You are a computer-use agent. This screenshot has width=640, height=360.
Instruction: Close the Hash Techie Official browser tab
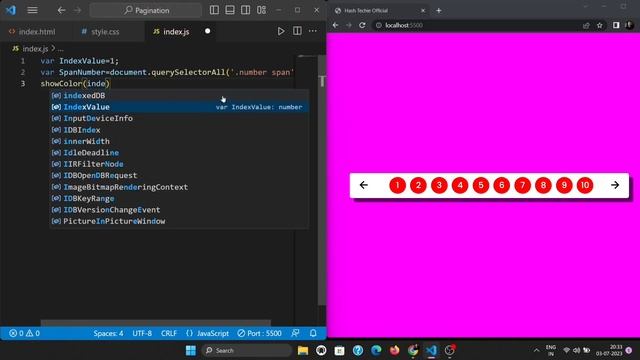click(423, 11)
